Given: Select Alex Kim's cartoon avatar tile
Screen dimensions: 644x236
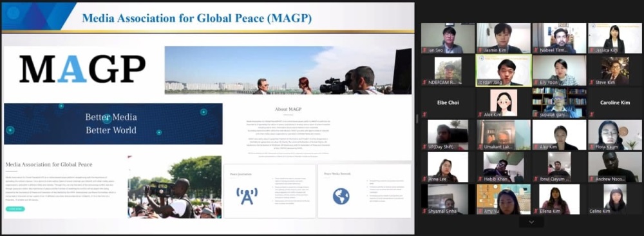Looking at the screenshot, I should pyautogui.click(x=504, y=103).
